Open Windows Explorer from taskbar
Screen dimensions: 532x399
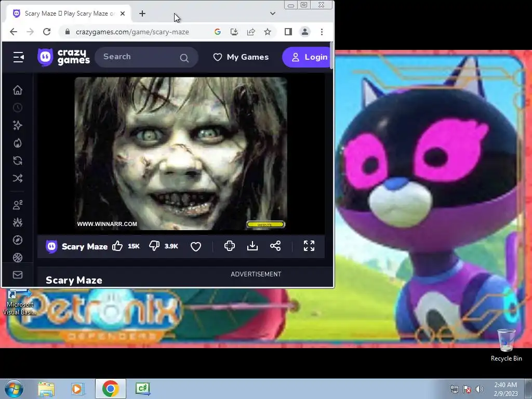(x=46, y=389)
